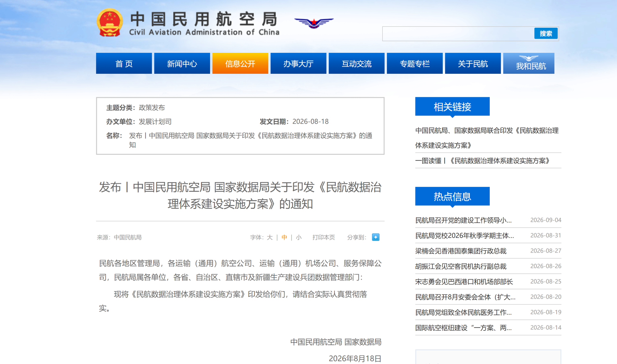Screen dimensions: 617x364
Task: Open the 信息公开 menu tab
Action: coord(240,63)
